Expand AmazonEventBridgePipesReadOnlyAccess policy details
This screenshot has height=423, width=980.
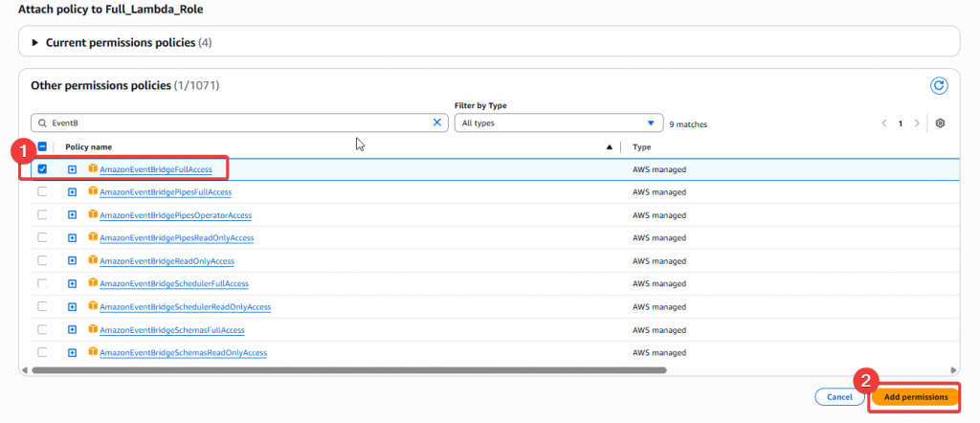tap(72, 238)
